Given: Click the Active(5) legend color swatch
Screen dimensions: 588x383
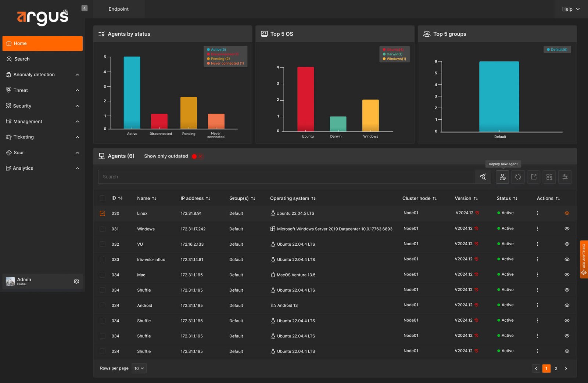Looking at the screenshot, I should pos(208,50).
